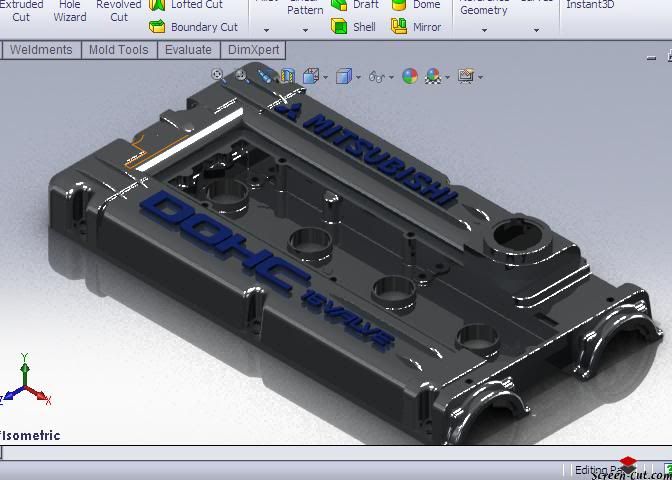This screenshot has height=480, width=672.
Task: Expand the Linear Pattern dropdown arrow
Action: coord(305,30)
